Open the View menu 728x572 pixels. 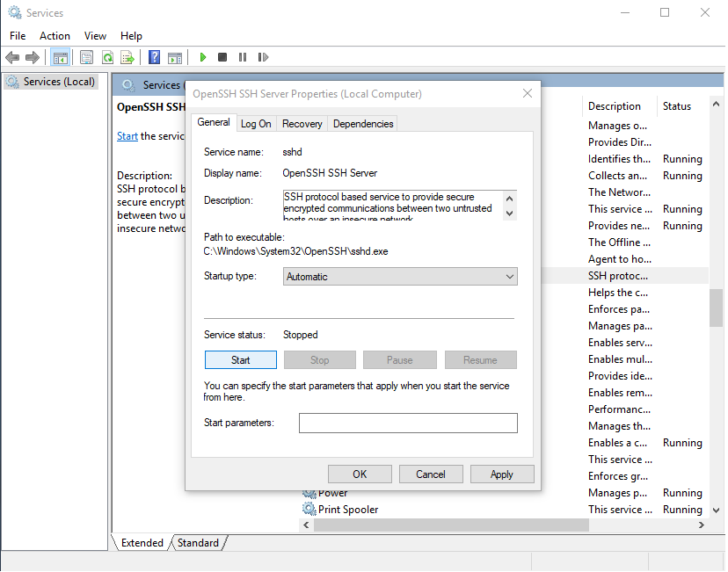coord(95,36)
